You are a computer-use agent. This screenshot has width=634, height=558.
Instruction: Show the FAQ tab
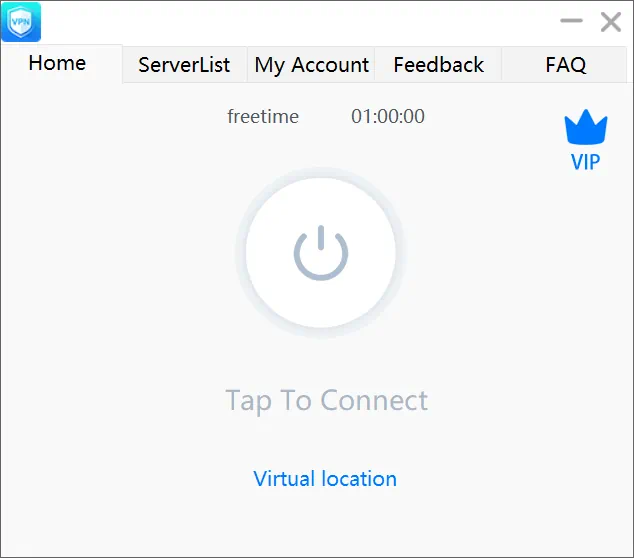[565, 65]
